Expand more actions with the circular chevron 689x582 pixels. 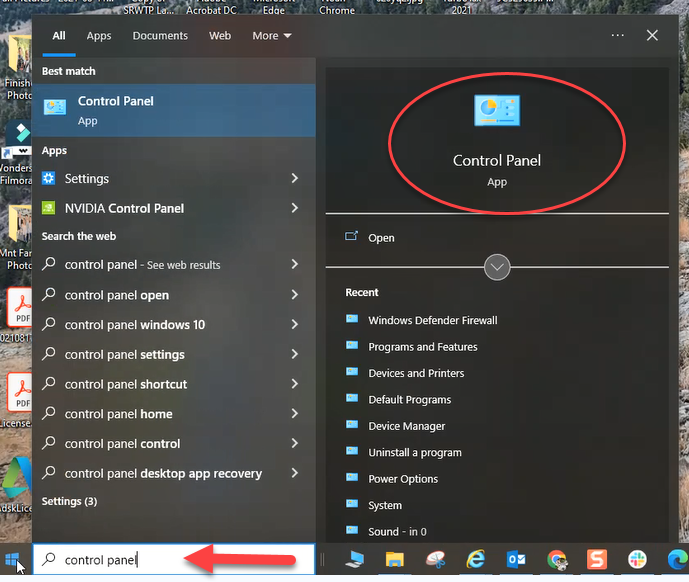[x=497, y=267]
